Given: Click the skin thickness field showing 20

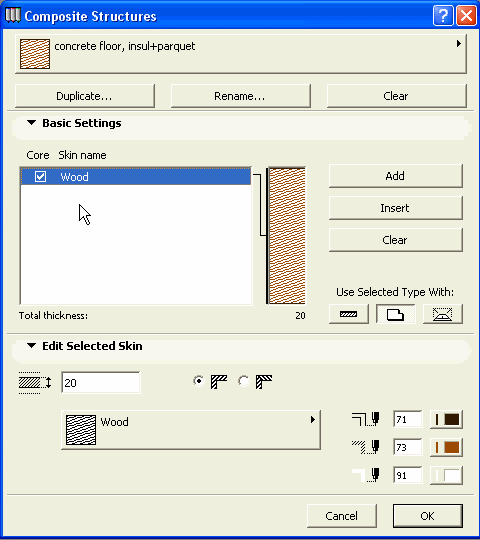Looking at the screenshot, I should pyautogui.click(x=101, y=383).
